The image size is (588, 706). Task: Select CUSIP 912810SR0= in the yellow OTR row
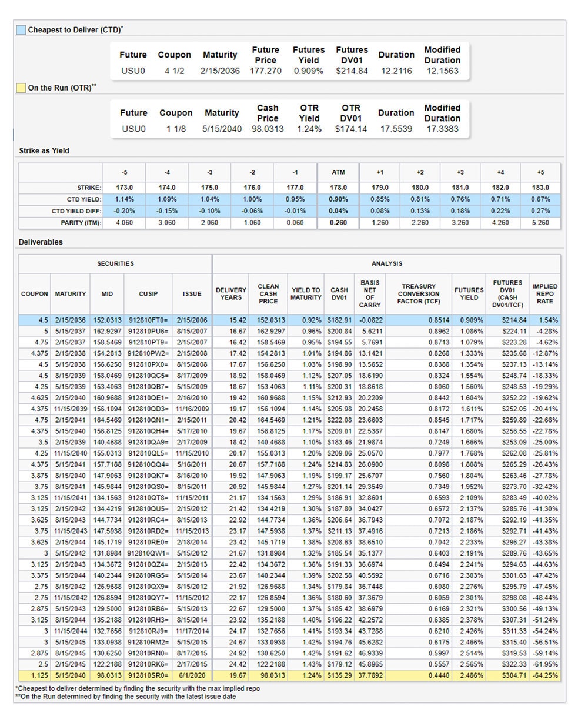[x=148, y=676]
